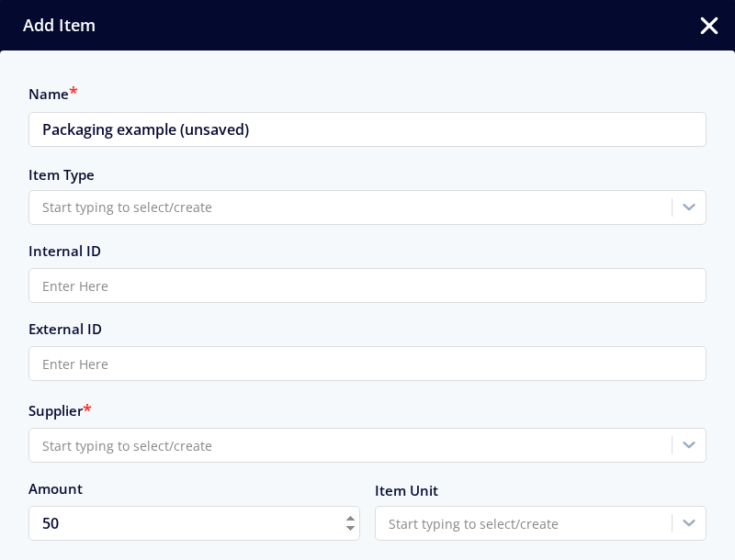Image resolution: width=735 pixels, height=560 pixels.
Task: Focus the External ID field
Action: point(367,364)
